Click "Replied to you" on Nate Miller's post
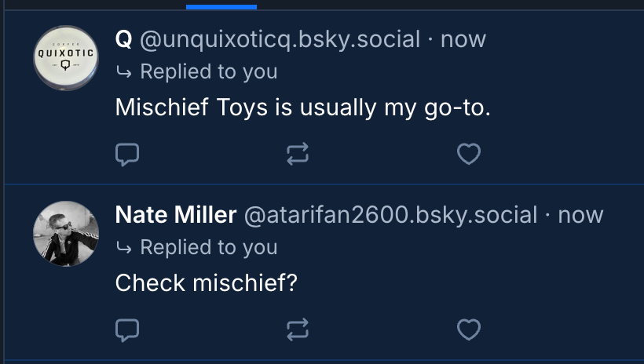The height and width of the screenshot is (364, 644). coord(208,248)
